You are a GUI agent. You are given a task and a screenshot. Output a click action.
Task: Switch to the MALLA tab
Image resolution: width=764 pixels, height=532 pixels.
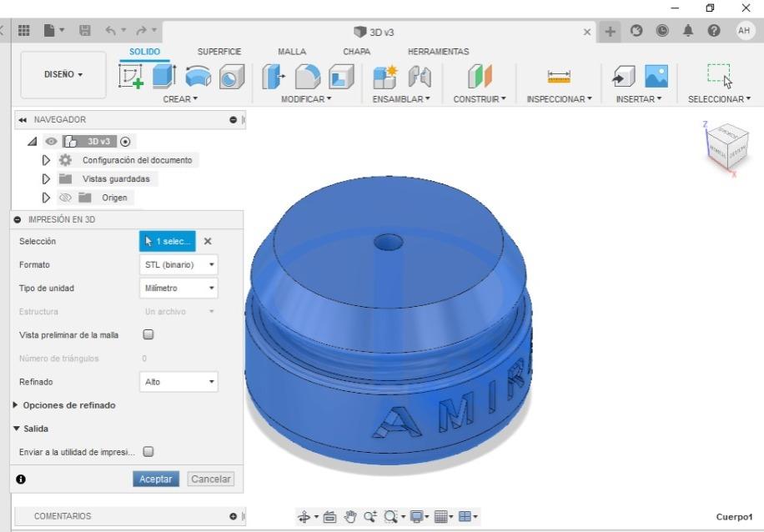point(292,52)
